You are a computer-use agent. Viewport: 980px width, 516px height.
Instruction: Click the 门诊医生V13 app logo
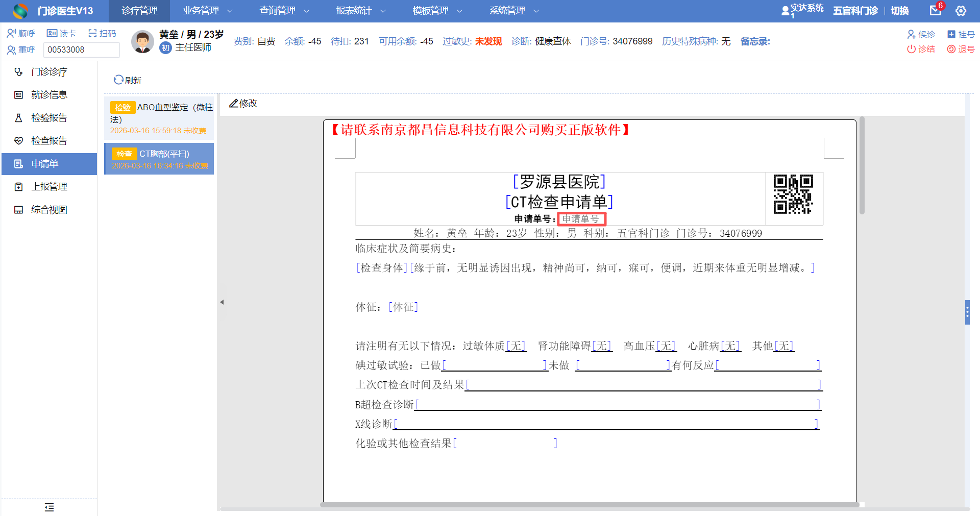pyautogui.click(x=20, y=11)
